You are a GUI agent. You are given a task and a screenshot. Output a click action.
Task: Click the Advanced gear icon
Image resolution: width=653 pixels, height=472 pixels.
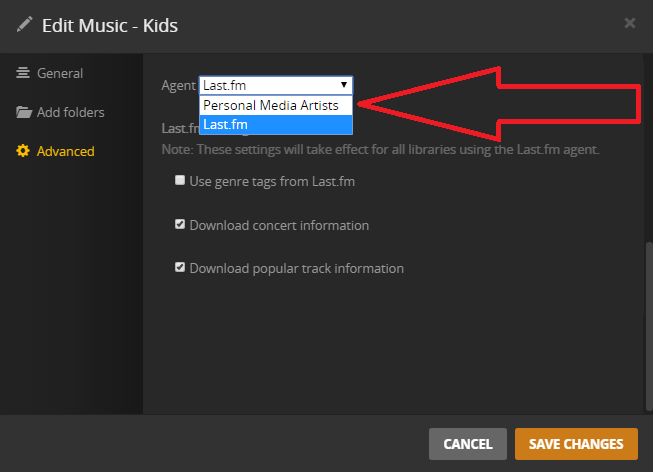point(23,151)
